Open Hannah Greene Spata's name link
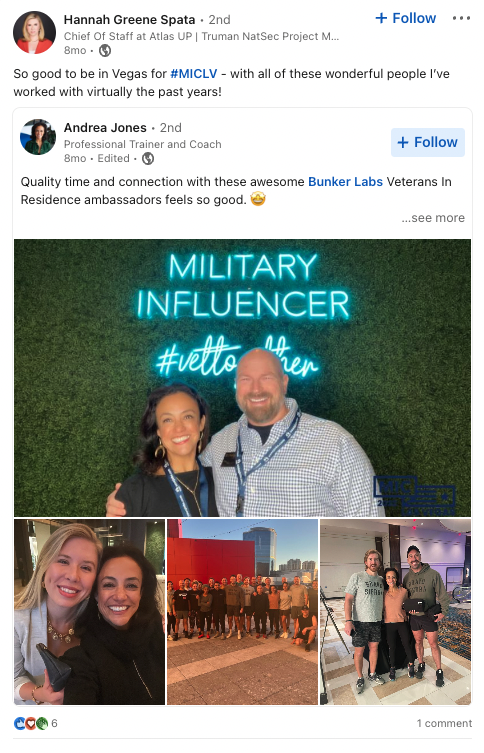This screenshot has width=484, height=753. click(129, 20)
